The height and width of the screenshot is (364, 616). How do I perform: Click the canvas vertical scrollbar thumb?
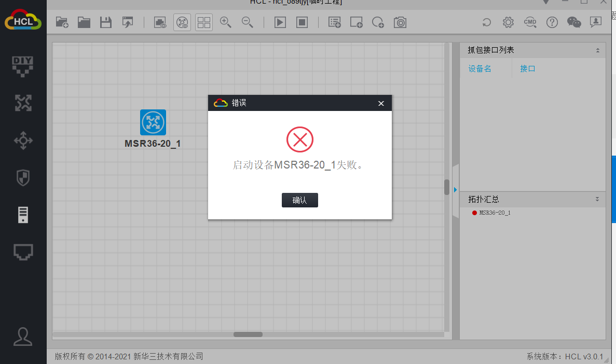(x=447, y=187)
